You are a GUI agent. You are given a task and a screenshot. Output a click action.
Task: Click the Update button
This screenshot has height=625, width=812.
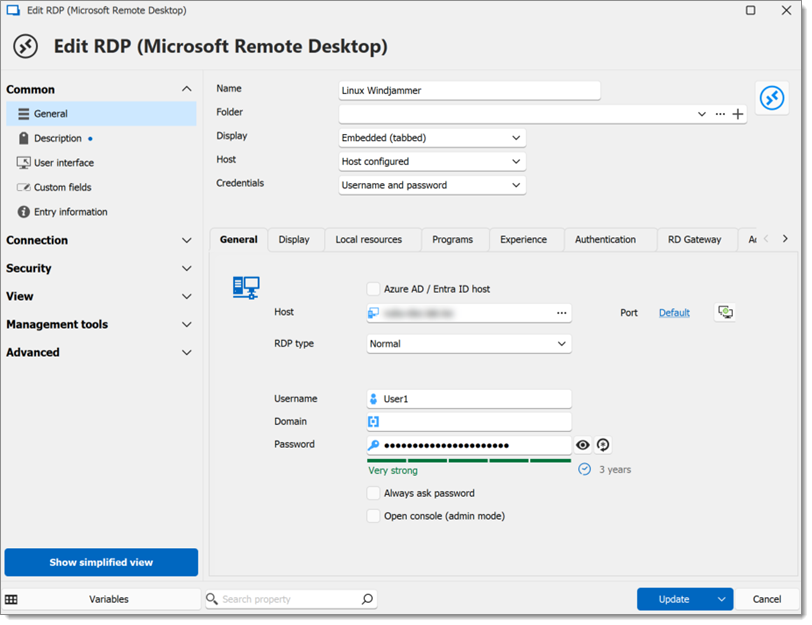(x=674, y=599)
